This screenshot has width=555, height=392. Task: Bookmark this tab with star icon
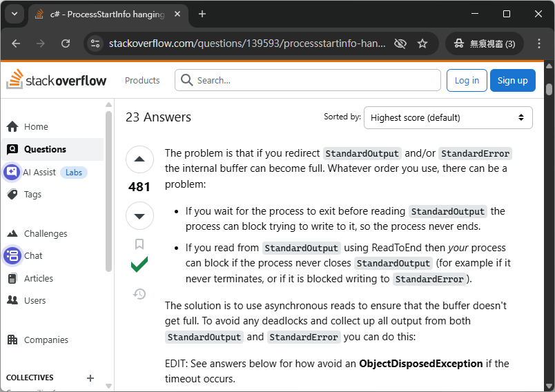pyautogui.click(x=422, y=43)
